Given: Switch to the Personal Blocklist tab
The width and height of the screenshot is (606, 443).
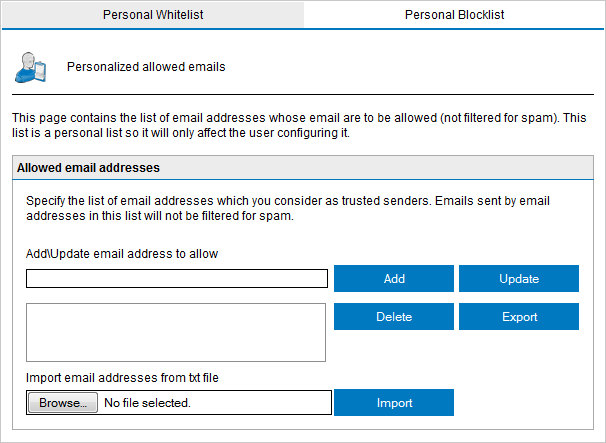Looking at the screenshot, I should [454, 15].
